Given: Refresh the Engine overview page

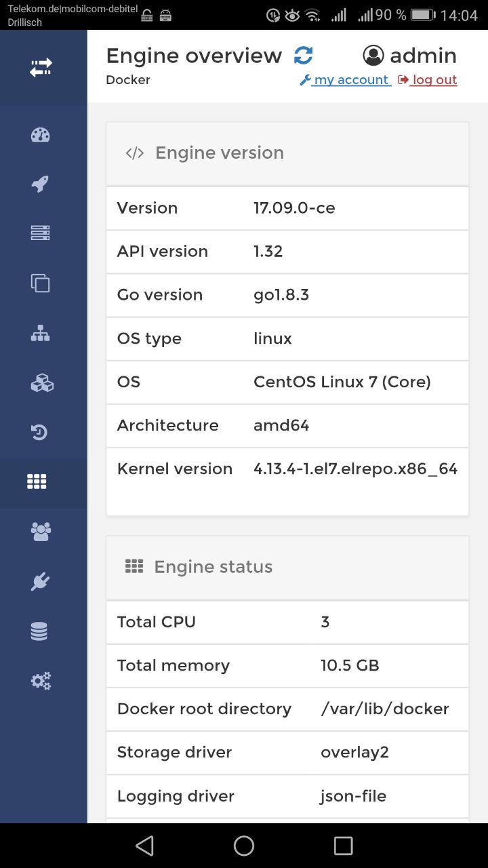Looking at the screenshot, I should [303, 55].
